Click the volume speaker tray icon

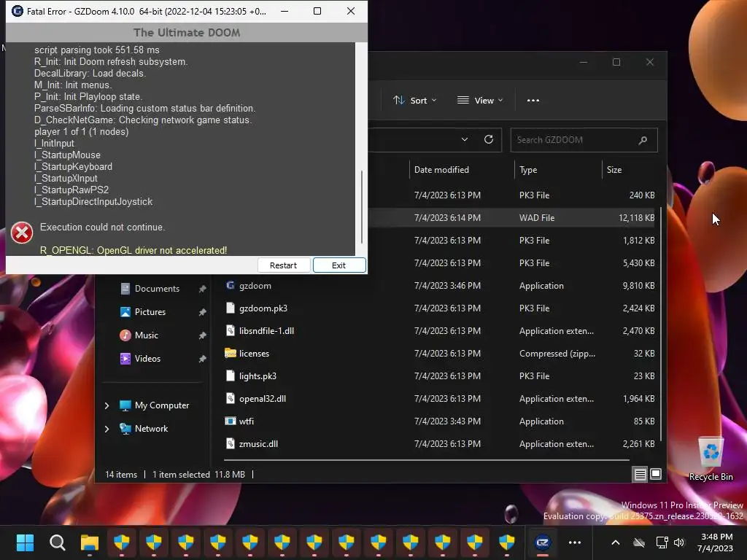(x=679, y=542)
